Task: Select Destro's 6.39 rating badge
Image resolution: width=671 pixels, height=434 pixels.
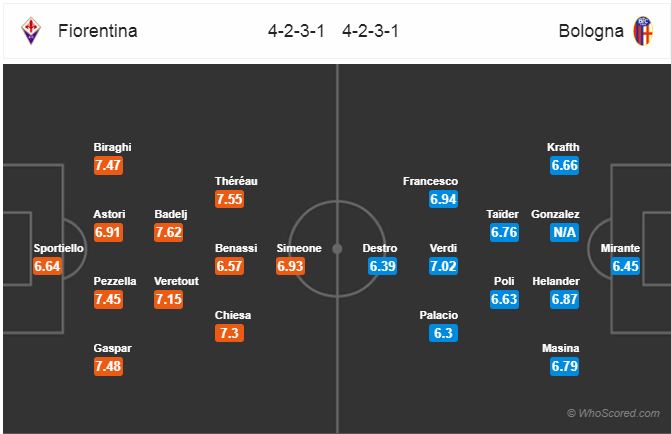Action: [382, 266]
